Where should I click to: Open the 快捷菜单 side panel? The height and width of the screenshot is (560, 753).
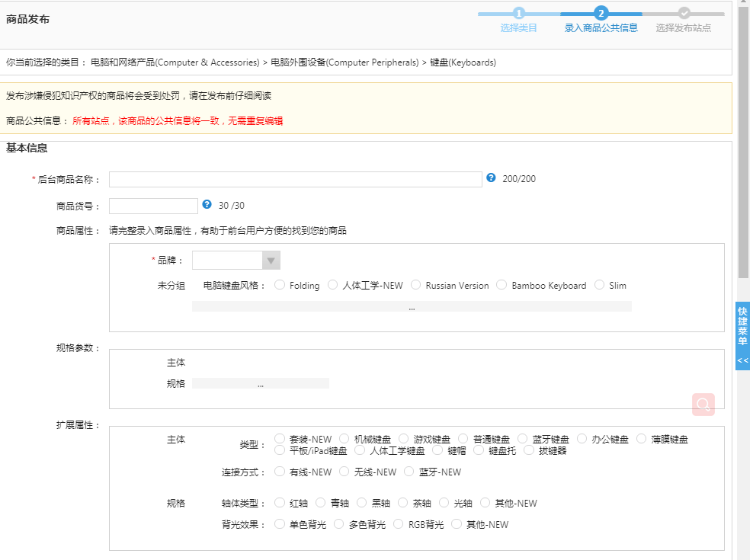pyautogui.click(x=742, y=336)
